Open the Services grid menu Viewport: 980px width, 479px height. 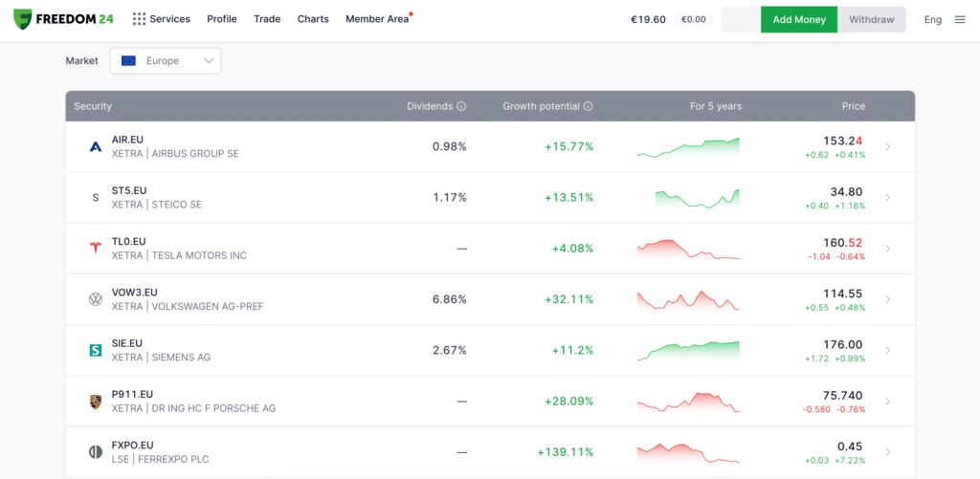(161, 19)
